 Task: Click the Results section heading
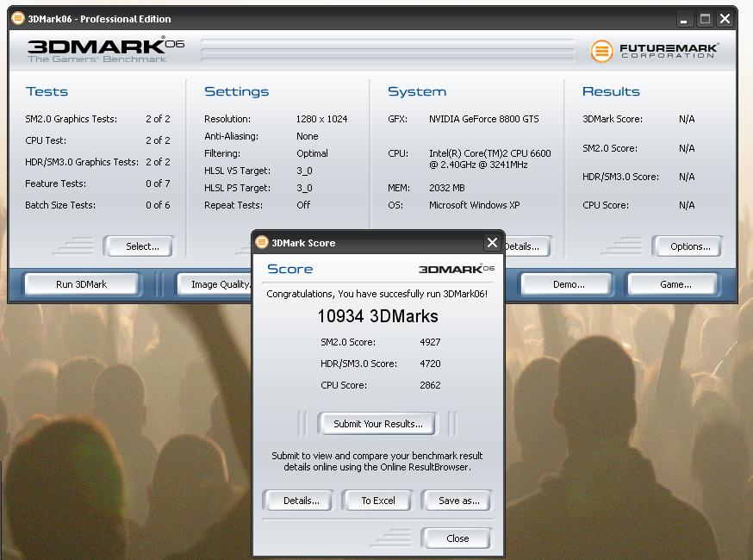(x=611, y=91)
